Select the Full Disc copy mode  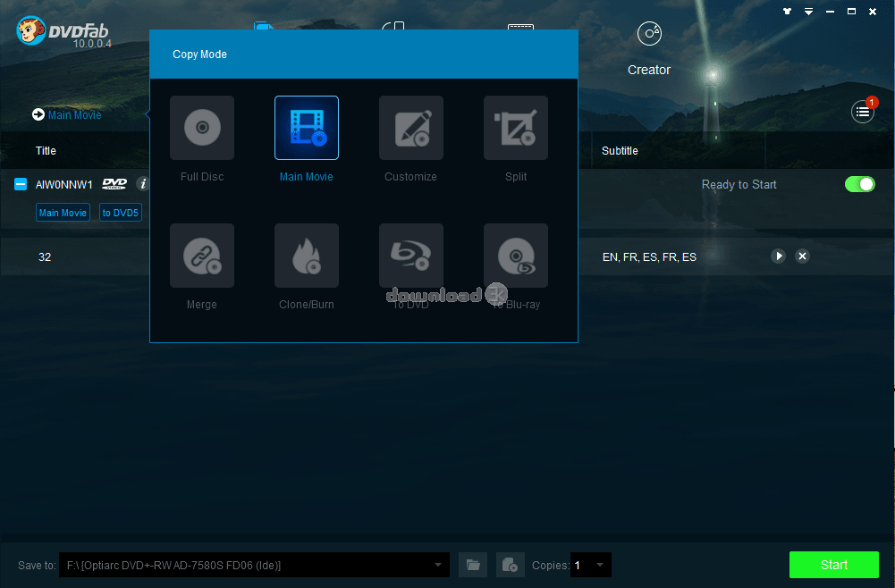click(x=202, y=128)
